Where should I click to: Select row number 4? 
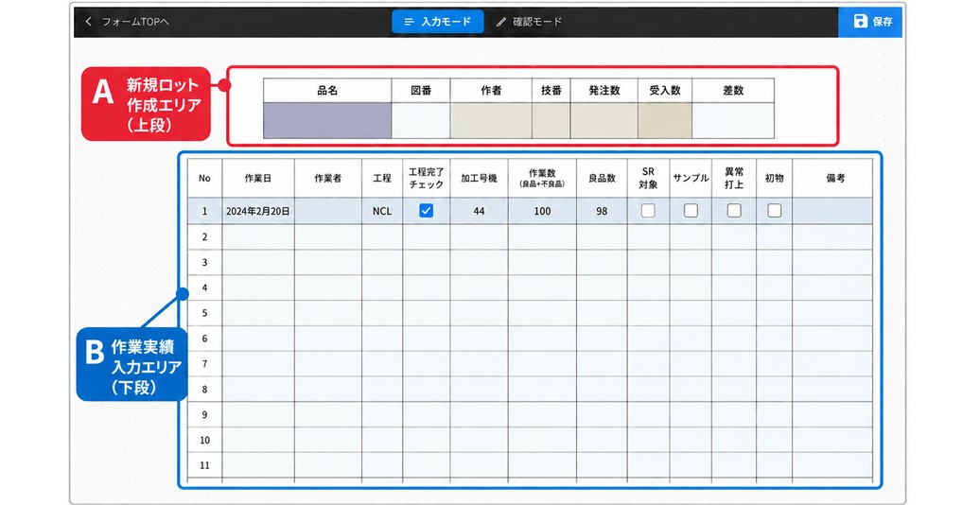[x=204, y=287]
